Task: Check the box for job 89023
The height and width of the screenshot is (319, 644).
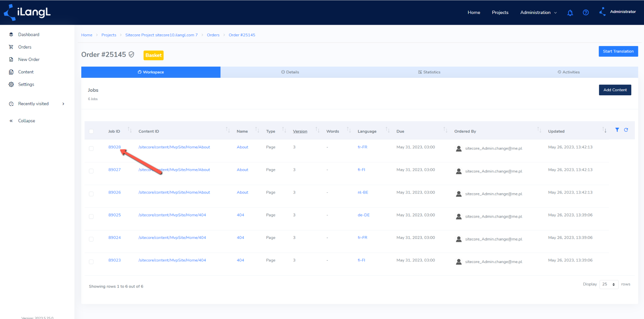Action: point(91,262)
